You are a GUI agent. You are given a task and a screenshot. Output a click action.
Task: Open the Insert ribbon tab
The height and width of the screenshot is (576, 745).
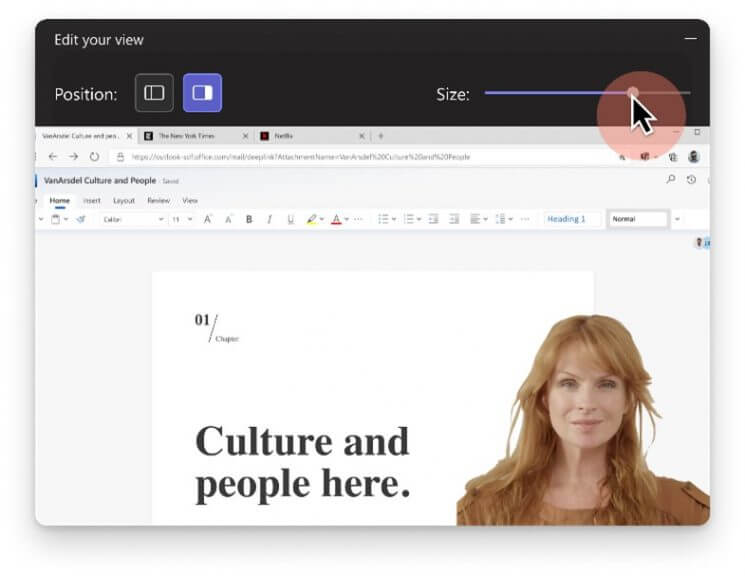[91, 200]
